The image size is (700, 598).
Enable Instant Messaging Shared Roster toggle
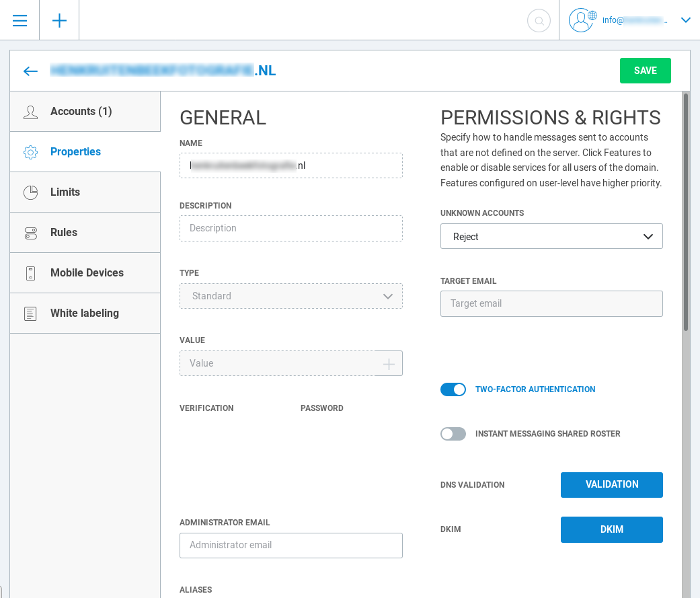(x=453, y=434)
